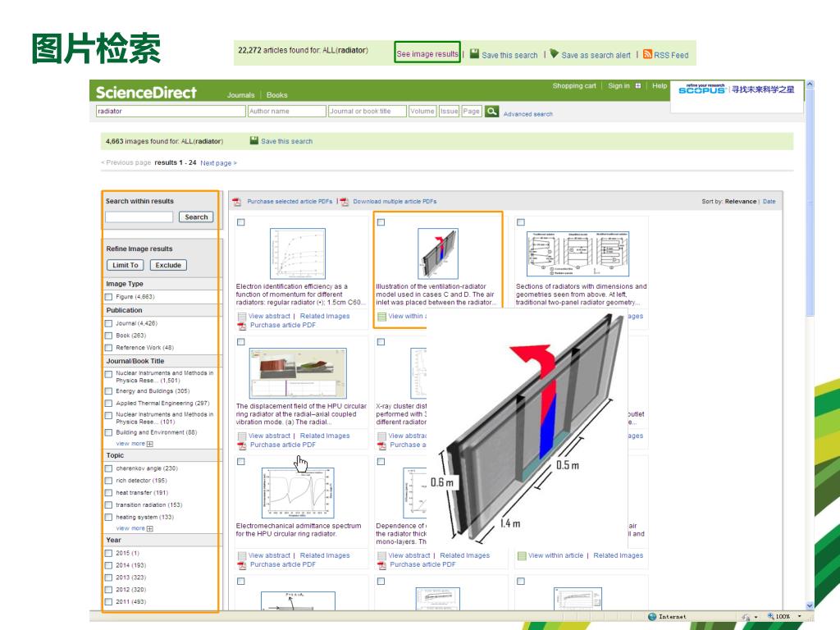The image size is (840, 630).
Task: Tick the Applied Thermal Engineering (297) checkbox
Action: tap(109, 404)
